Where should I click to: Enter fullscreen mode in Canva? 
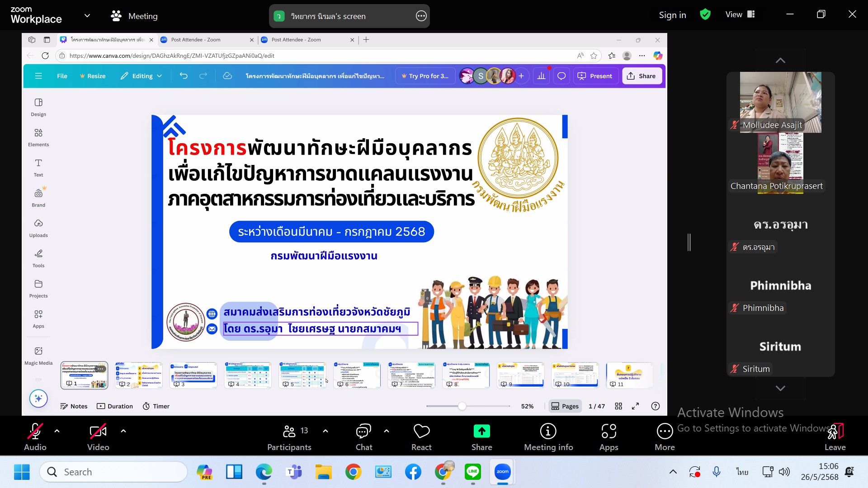[635, 406]
